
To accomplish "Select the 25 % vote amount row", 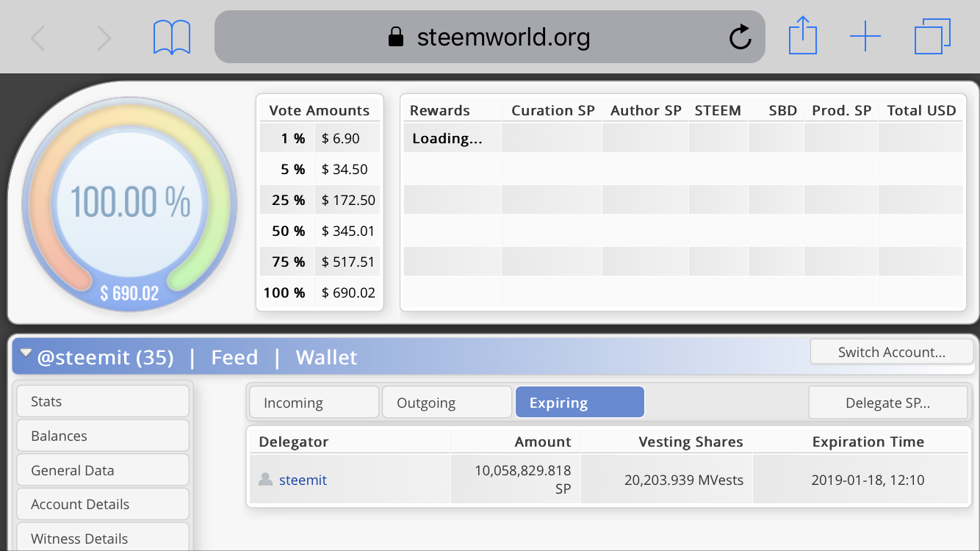I will click(320, 200).
